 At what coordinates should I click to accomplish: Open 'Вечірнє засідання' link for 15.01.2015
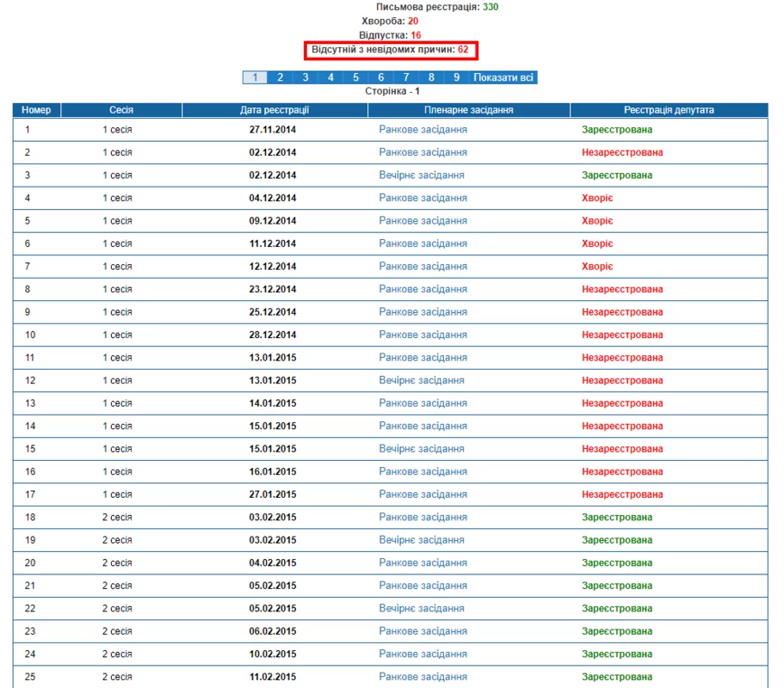[422, 449]
